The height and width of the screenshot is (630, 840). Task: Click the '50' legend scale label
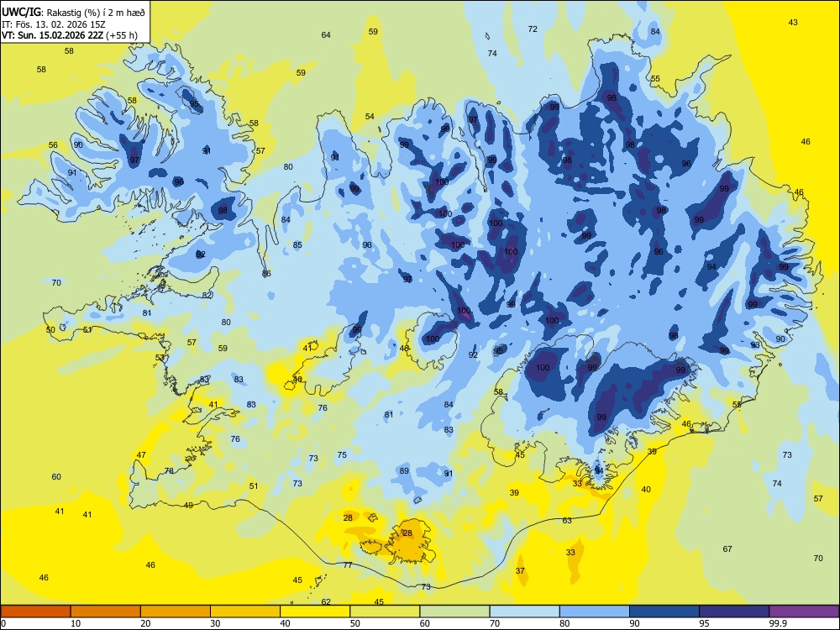(355, 623)
